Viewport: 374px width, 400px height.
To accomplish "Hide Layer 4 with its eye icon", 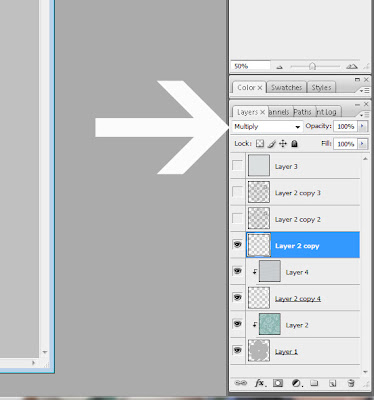I will (237, 271).
